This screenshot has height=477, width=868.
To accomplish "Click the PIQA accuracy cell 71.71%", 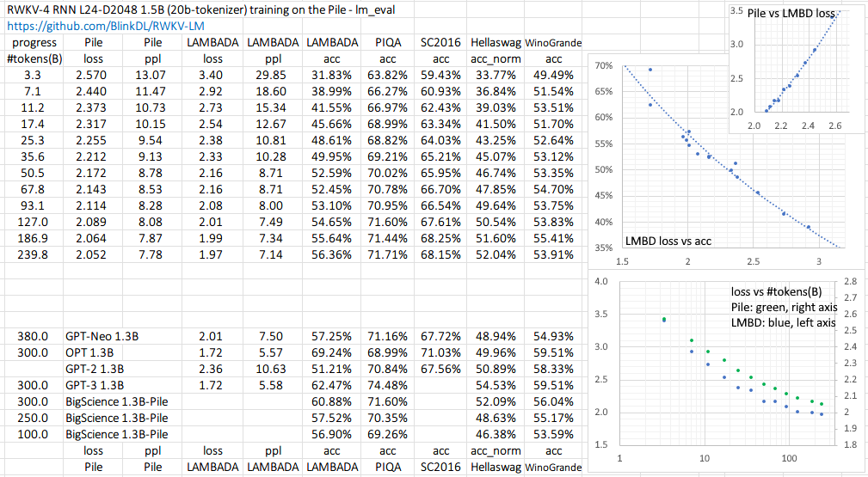I will tap(387, 254).
